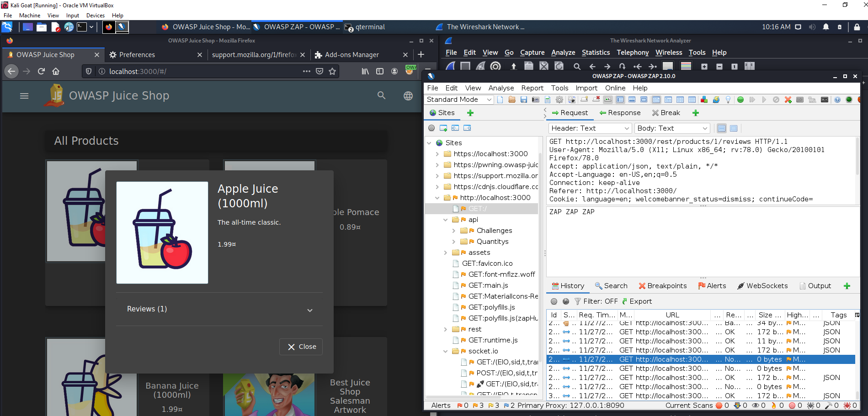Open Wireshark Statistics menu

pyautogui.click(x=596, y=53)
